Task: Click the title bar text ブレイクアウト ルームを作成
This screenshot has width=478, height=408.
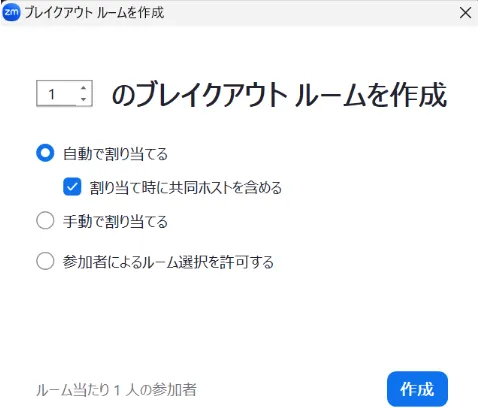Action: (x=94, y=13)
